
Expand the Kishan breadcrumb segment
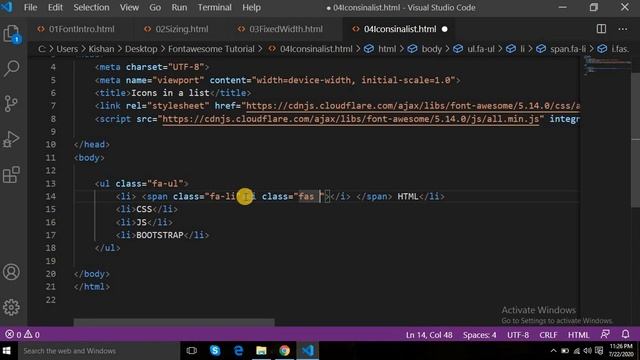coord(102,49)
